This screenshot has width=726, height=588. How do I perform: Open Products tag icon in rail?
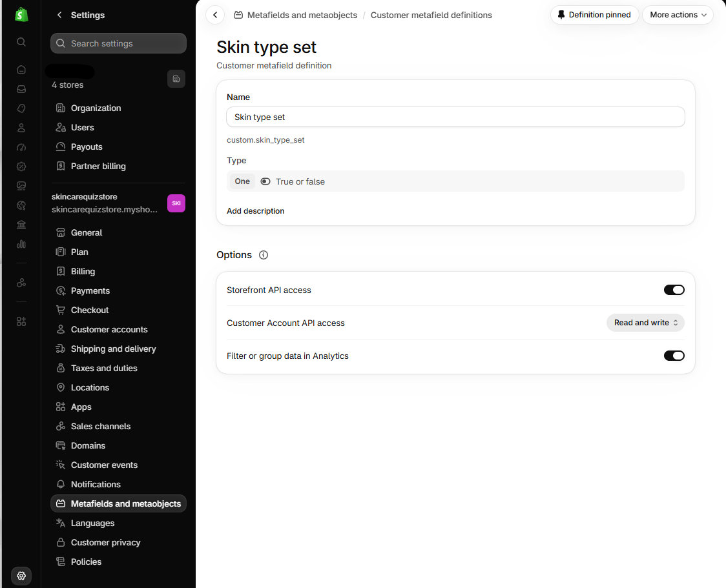21,108
